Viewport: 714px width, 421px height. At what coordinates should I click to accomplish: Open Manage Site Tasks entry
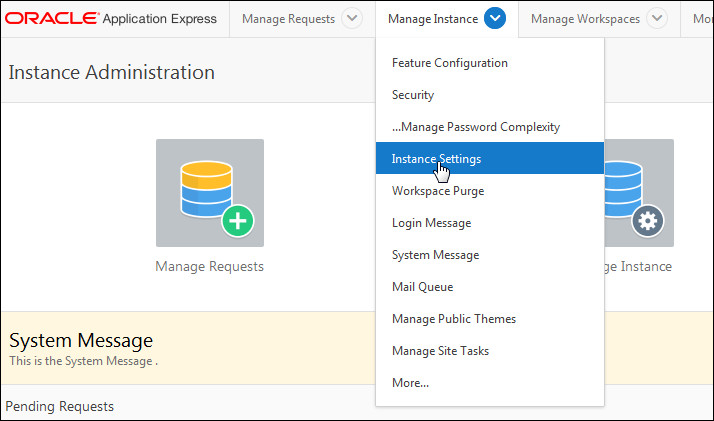point(440,351)
